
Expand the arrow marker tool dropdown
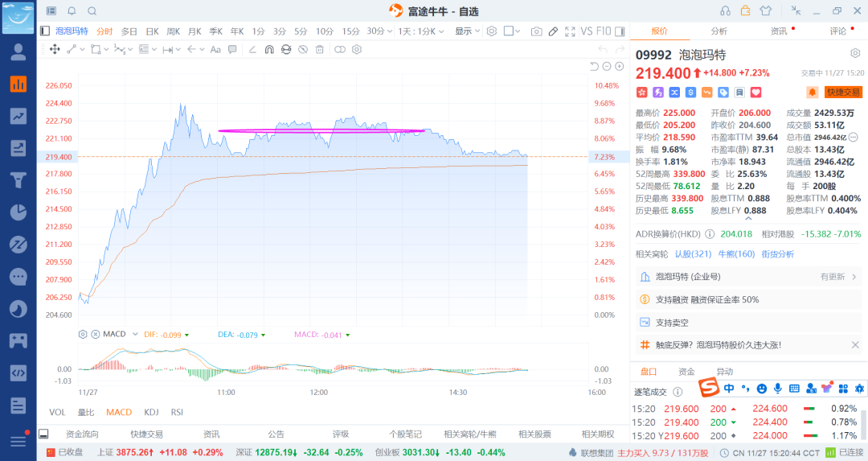(202, 49)
